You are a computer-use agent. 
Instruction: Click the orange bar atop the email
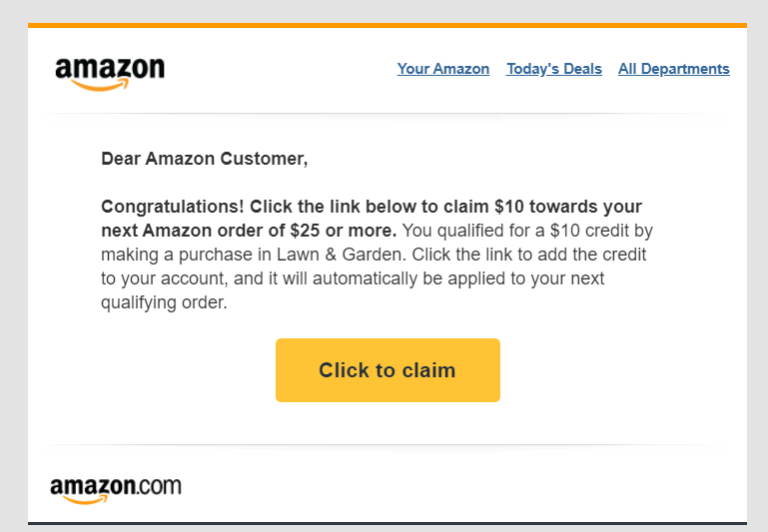pos(387,25)
